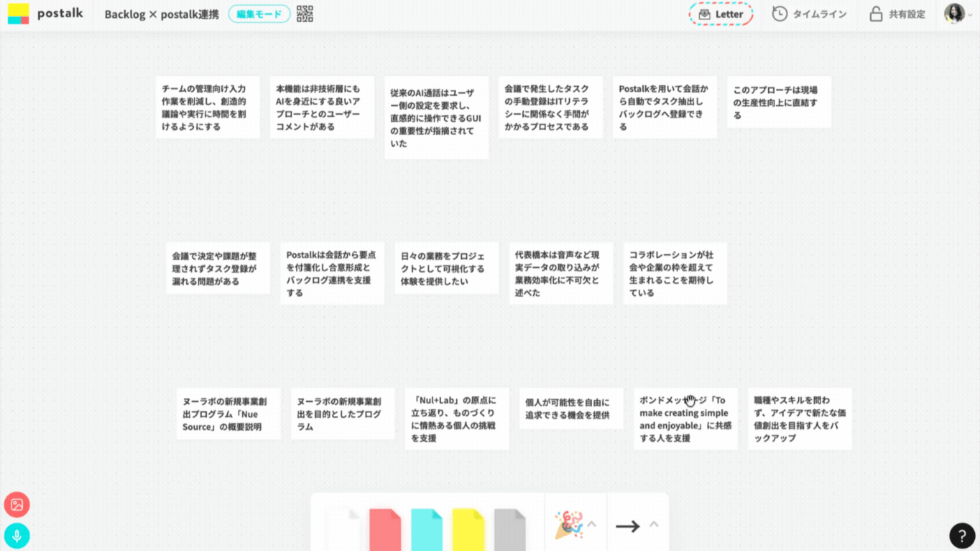Viewport: 980px width, 551px height.
Task: Open the user profile avatar
Action: pyautogui.click(x=954, y=14)
